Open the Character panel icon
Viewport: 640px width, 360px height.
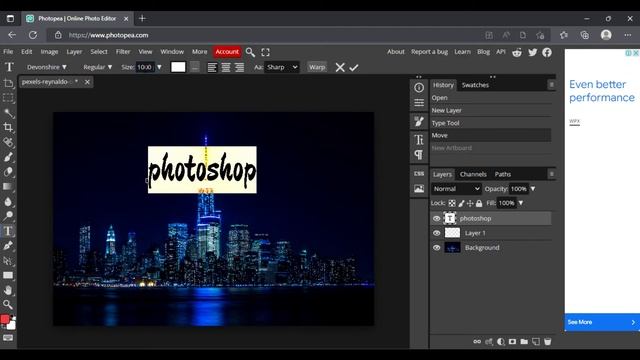419,140
